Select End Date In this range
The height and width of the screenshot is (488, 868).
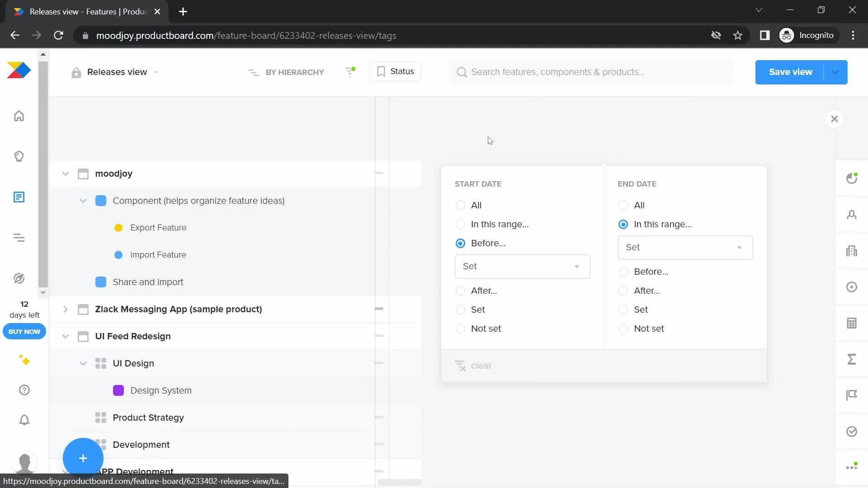[623, 224]
